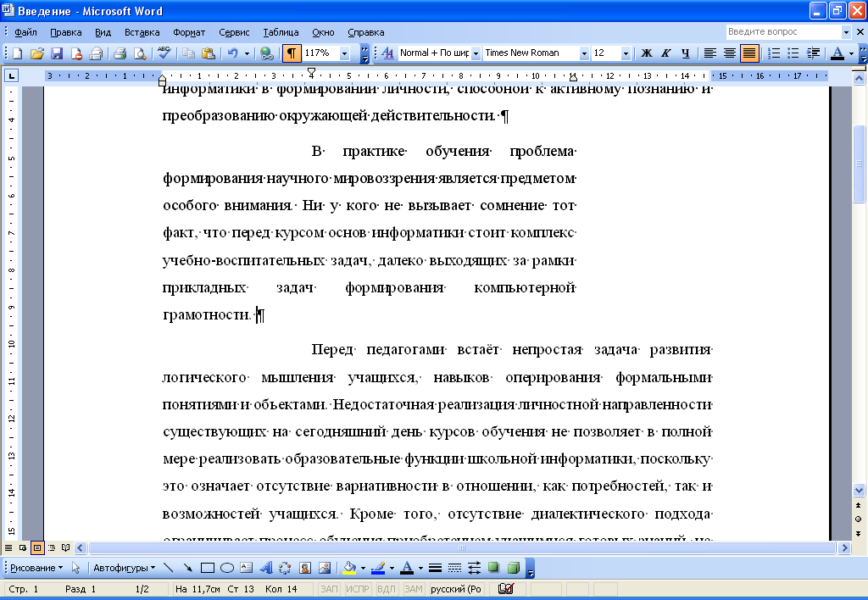Screen dimensions: 868x600
Task: Apply yellow fill color bucket
Action: tap(349, 567)
